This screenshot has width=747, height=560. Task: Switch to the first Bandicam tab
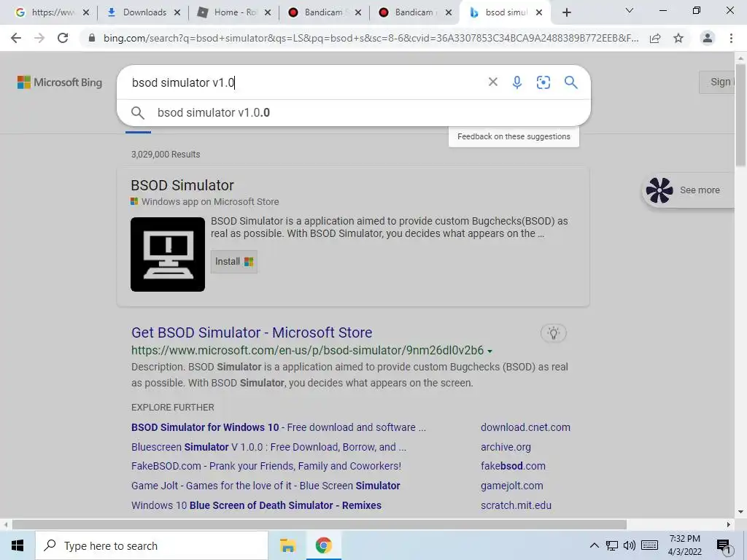pos(324,12)
